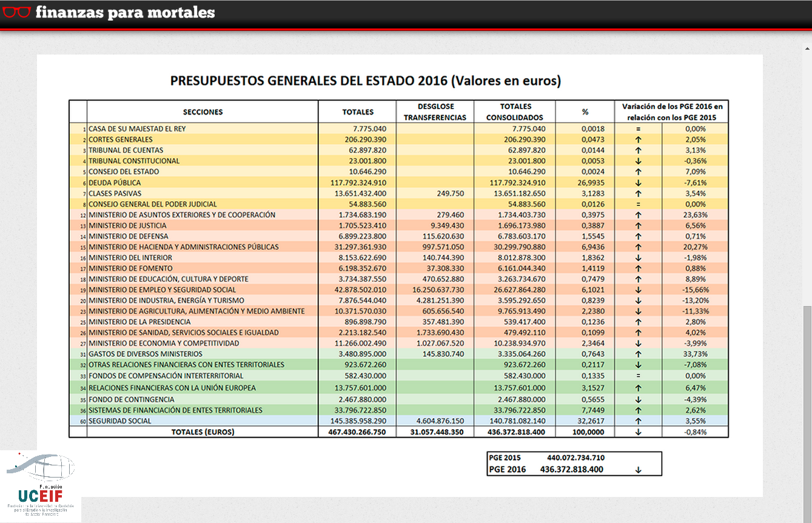Click the DESGLOSE TRANSFERENCIAS column header

click(x=435, y=112)
